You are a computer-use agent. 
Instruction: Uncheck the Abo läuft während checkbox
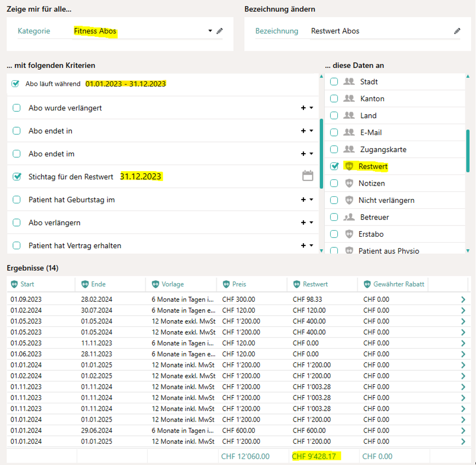pos(15,84)
